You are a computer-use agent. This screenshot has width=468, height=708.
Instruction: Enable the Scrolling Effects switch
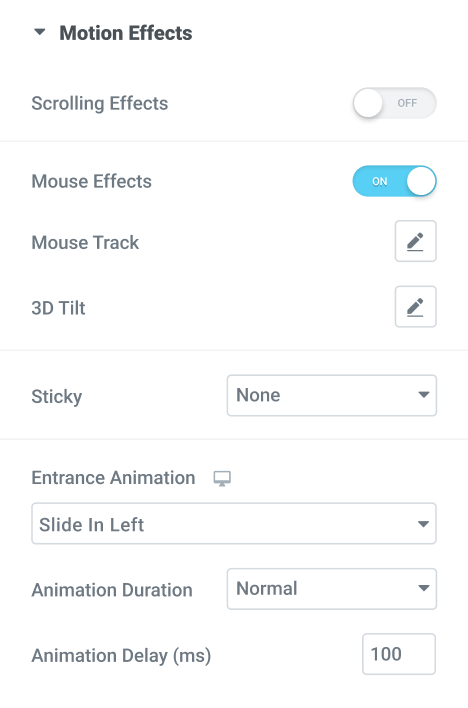click(x=394, y=103)
